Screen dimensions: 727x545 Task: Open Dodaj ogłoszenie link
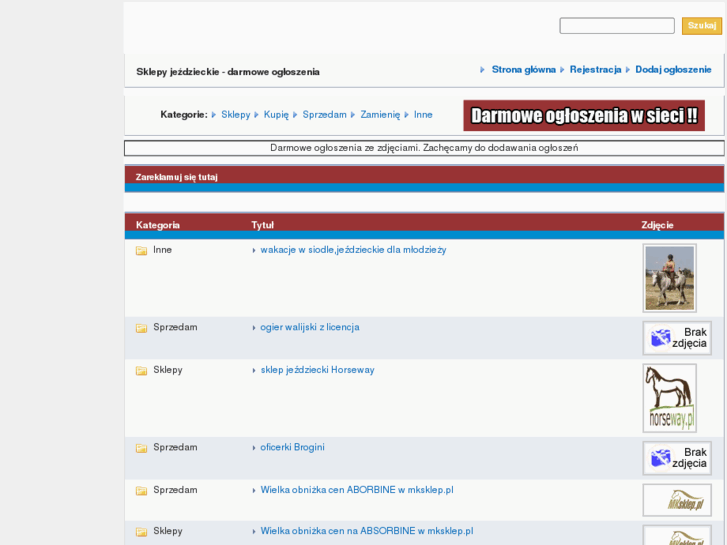[673, 70]
